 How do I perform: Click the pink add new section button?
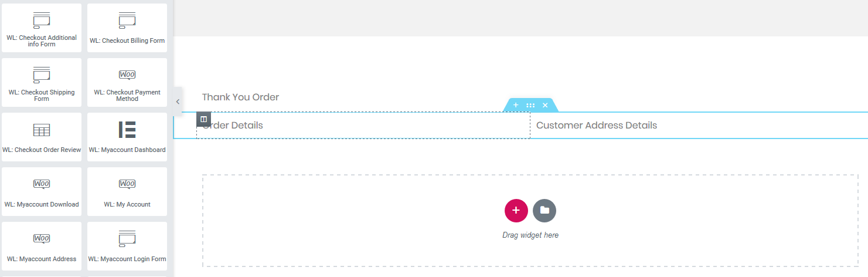coord(516,211)
